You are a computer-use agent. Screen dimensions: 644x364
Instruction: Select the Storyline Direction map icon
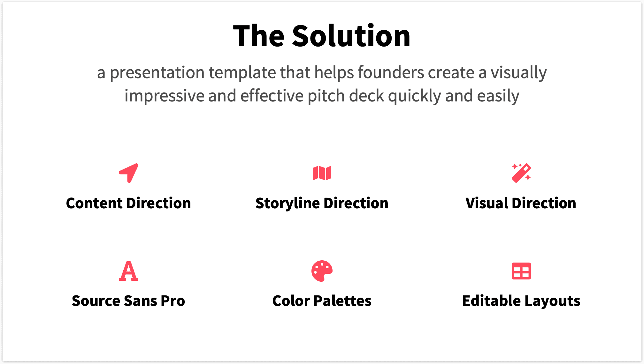click(x=322, y=173)
